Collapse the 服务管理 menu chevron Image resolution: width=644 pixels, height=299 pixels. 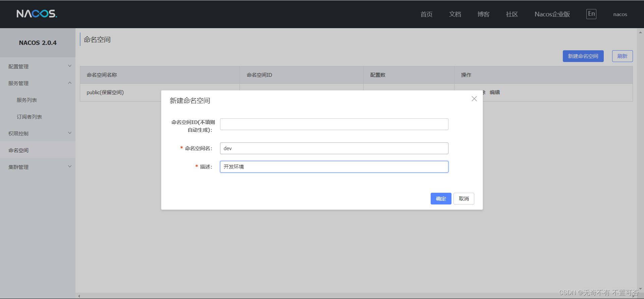[70, 83]
